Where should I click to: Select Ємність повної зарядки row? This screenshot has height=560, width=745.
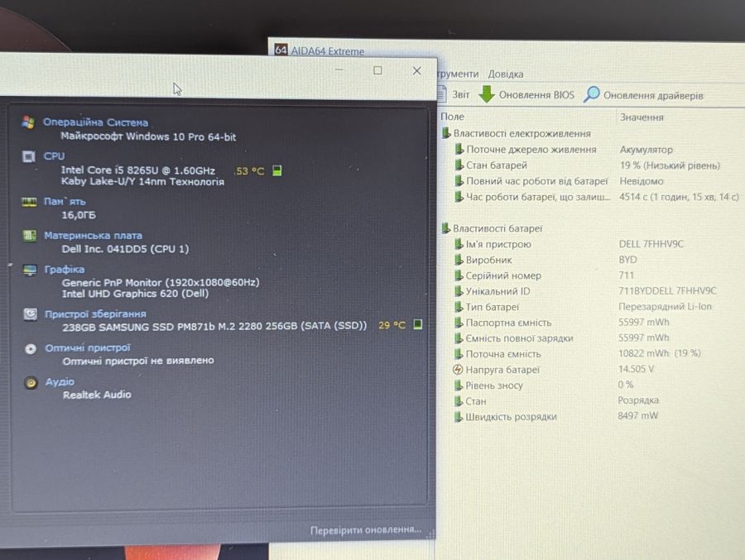[561, 338]
